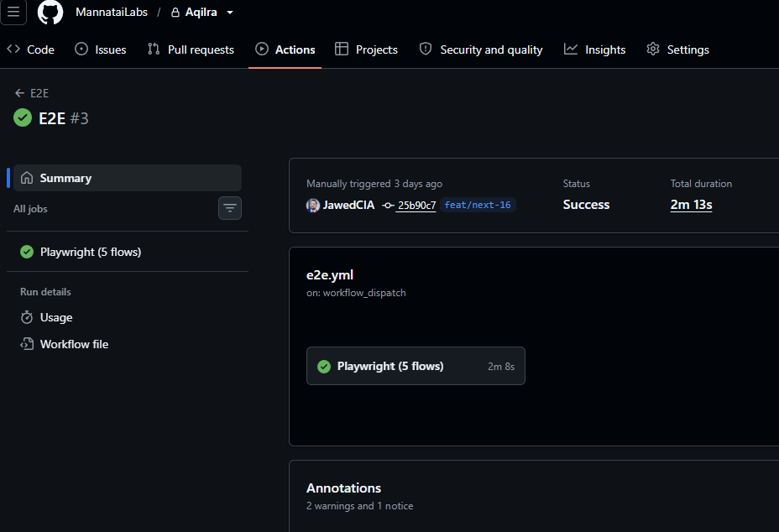Image resolution: width=779 pixels, height=532 pixels.
Task: Expand the repository switcher dropdown arrow
Action: 230,13
